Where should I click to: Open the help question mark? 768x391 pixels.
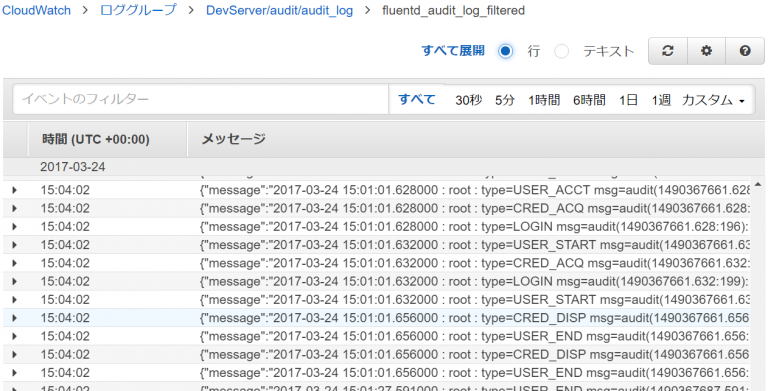coord(745,51)
